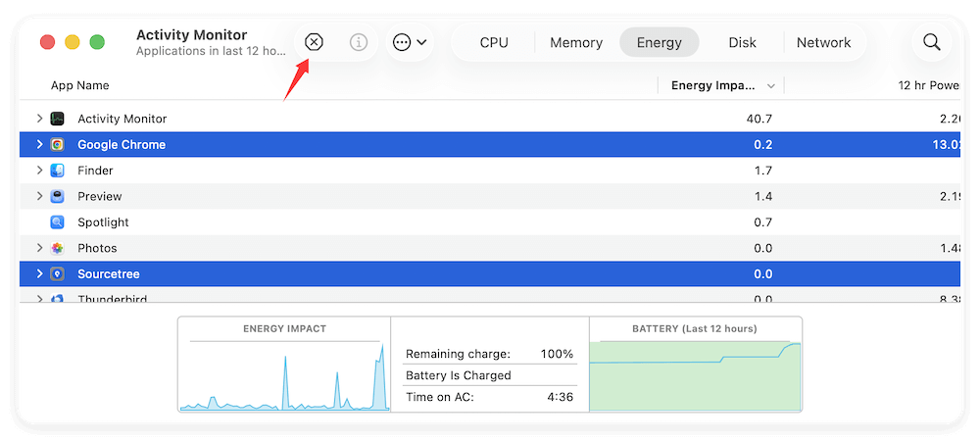Click the Google Chrome app icon
Screen dimensions: 980x441
point(58,145)
